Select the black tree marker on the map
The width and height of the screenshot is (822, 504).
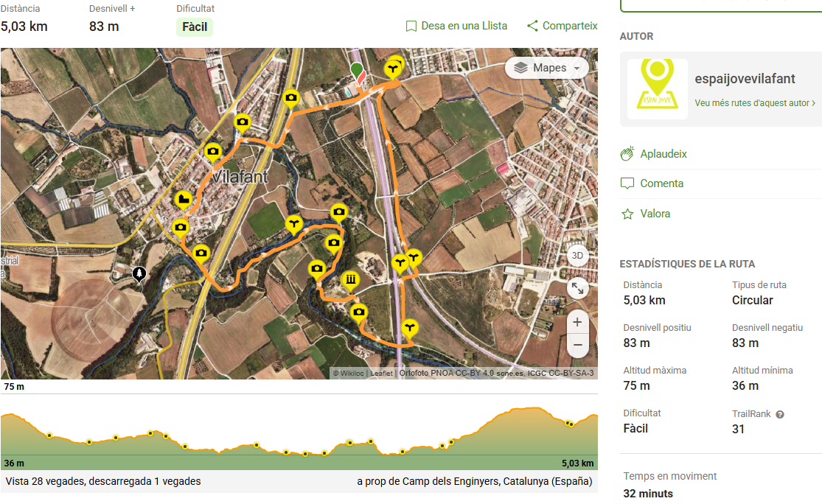[x=139, y=273]
